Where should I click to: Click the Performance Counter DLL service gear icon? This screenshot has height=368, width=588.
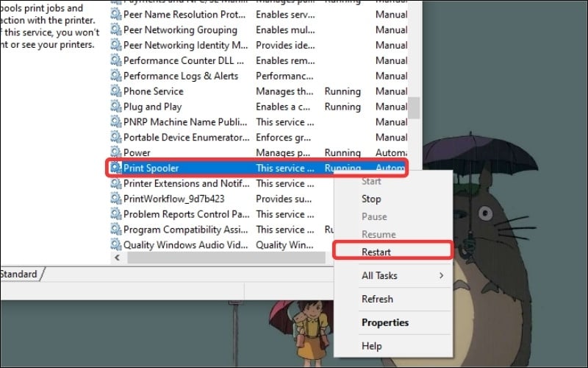click(115, 60)
